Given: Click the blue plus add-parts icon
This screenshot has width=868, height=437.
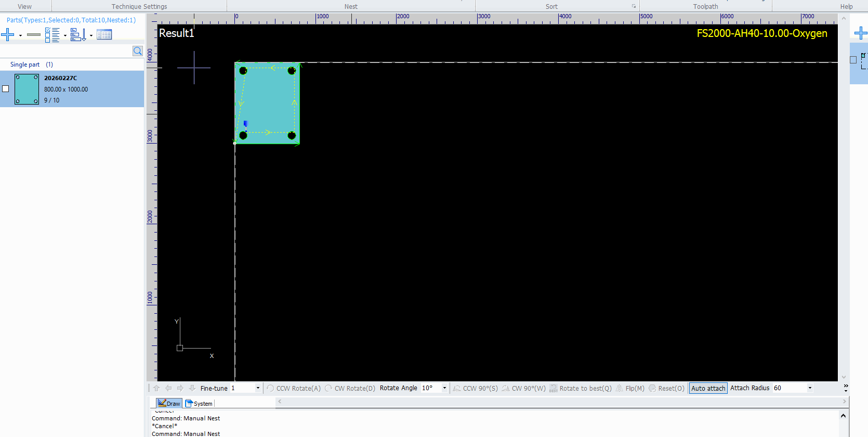Looking at the screenshot, I should pos(8,35).
